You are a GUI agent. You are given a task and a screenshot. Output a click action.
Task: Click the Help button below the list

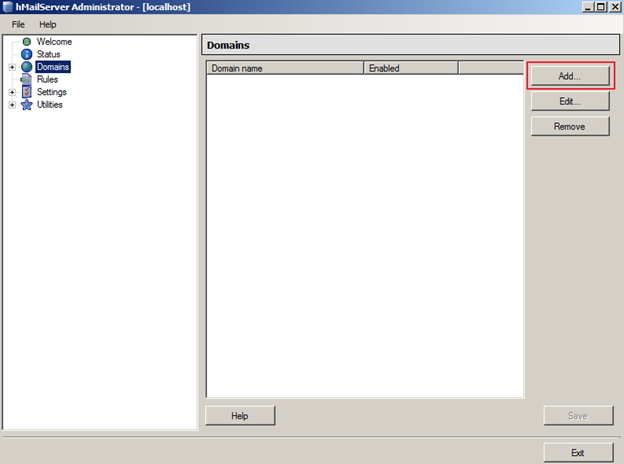(x=240, y=415)
